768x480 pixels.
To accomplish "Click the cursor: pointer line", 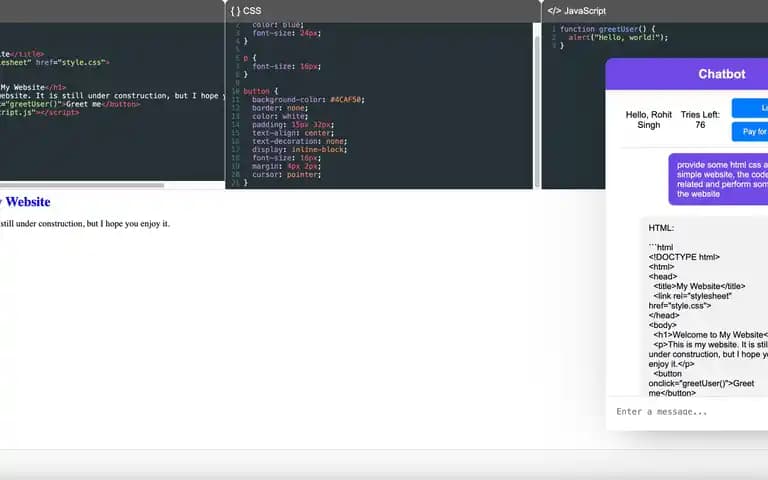I will tap(286, 174).
